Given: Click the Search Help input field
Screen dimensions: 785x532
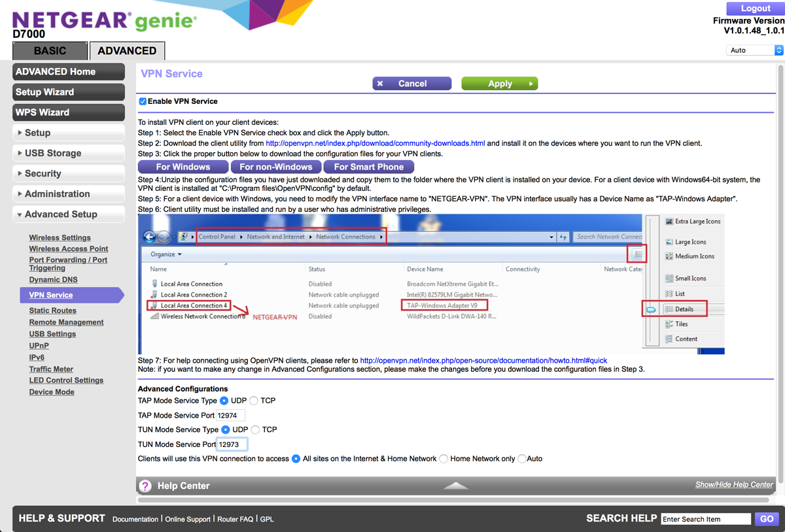Looking at the screenshot, I should coord(705,519).
